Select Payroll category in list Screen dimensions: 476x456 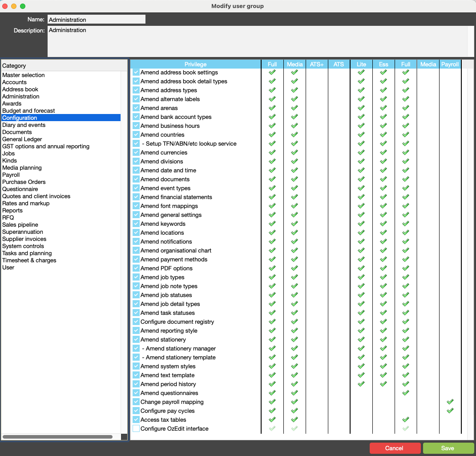pos(61,175)
